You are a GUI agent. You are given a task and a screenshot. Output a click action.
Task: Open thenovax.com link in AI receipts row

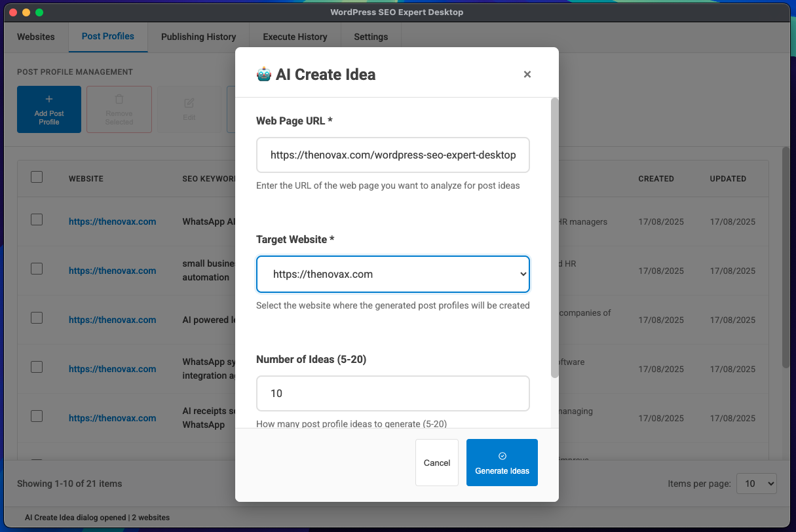[112, 418]
